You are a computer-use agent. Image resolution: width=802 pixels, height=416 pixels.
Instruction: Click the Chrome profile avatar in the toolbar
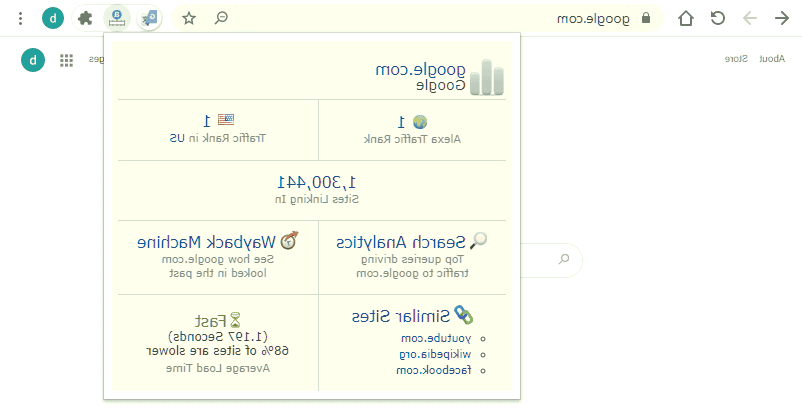tap(51, 18)
